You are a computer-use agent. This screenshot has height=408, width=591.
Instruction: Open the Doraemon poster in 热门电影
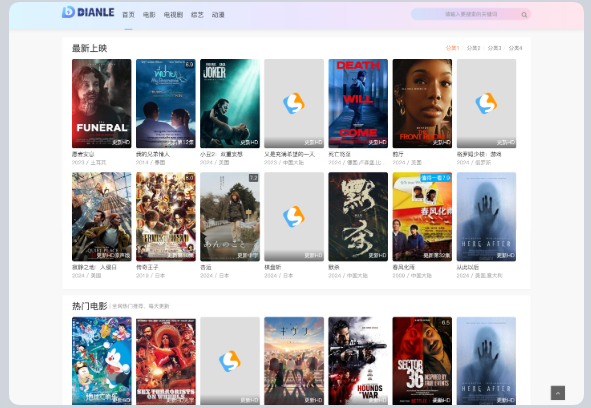102,361
